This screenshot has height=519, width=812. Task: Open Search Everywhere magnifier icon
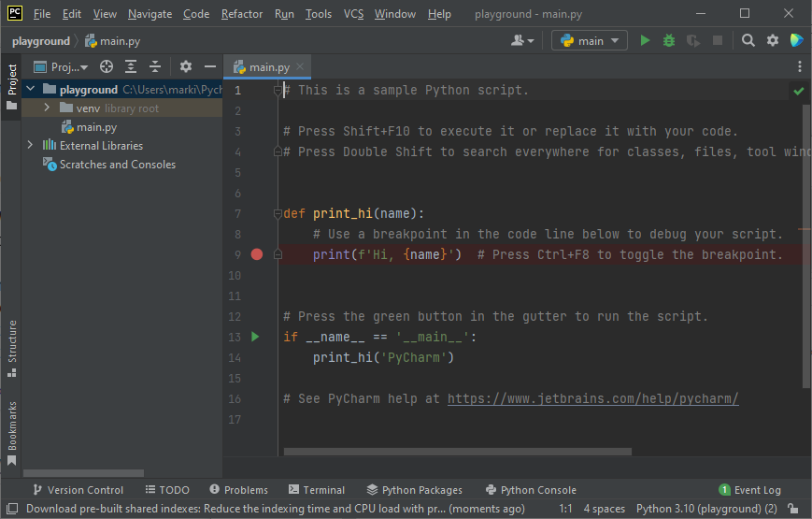748,41
